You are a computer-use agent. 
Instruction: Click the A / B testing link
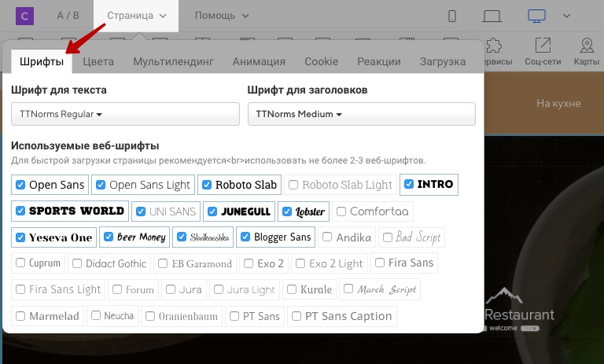click(x=68, y=16)
